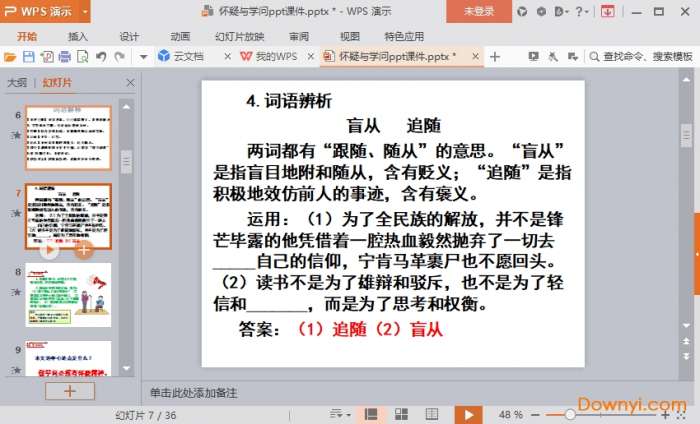This screenshot has width=700, height=424.
Task: Add a new document tab with plus
Action: (495, 57)
